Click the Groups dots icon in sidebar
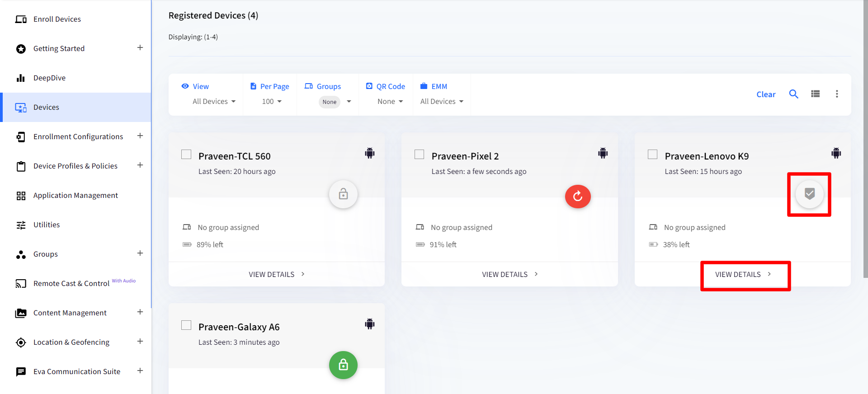The height and width of the screenshot is (394, 868). 21,254
